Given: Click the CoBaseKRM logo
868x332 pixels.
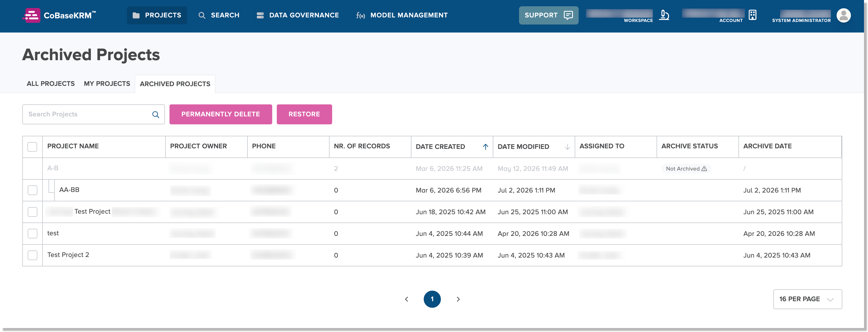Looking at the screenshot, I should pyautogui.click(x=59, y=15).
